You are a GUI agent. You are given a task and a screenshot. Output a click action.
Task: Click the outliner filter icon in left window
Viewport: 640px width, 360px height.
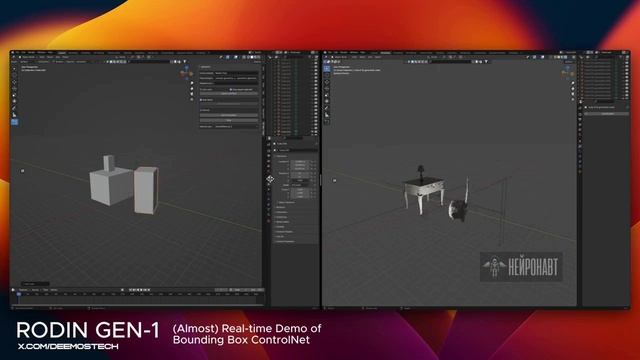click(309, 57)
